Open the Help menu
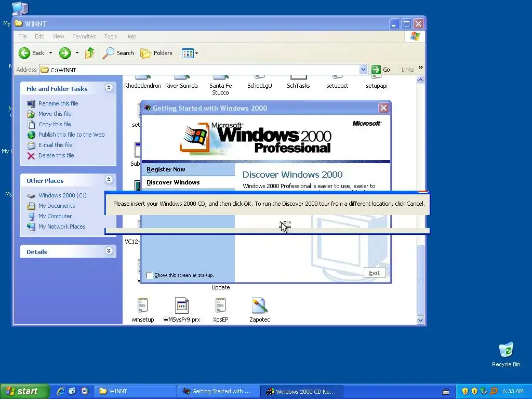The width and height of the screenshot is (532, 399). (x=130, y=36)
